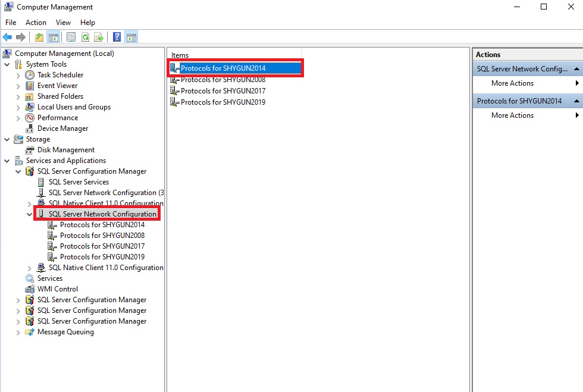Expand Local Users and Groups node
The width and height of the screenshot is (583, 392).
coord(18,108)
